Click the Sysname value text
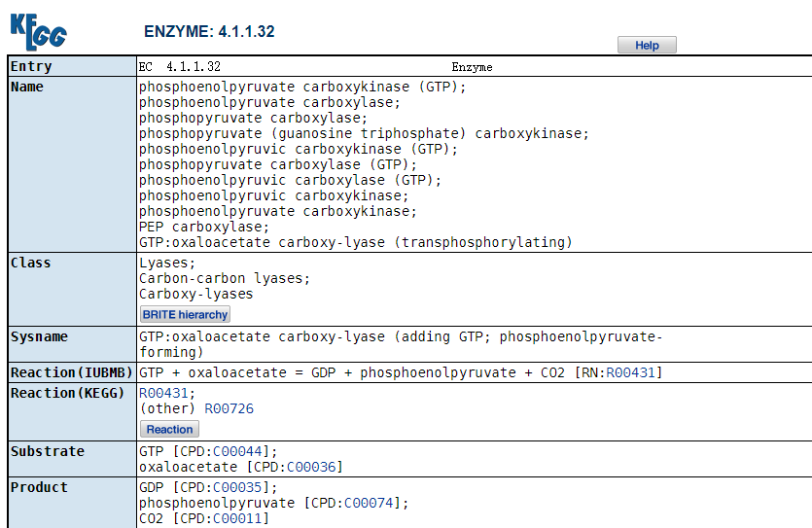812x528 pixels. click(401, 344)
